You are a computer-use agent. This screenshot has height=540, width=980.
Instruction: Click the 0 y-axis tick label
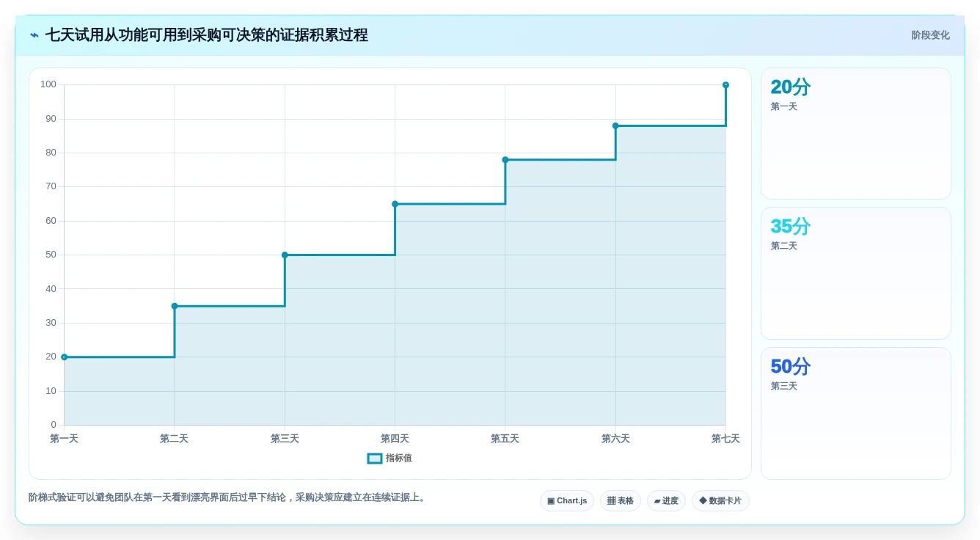click(x=54, y=425)
